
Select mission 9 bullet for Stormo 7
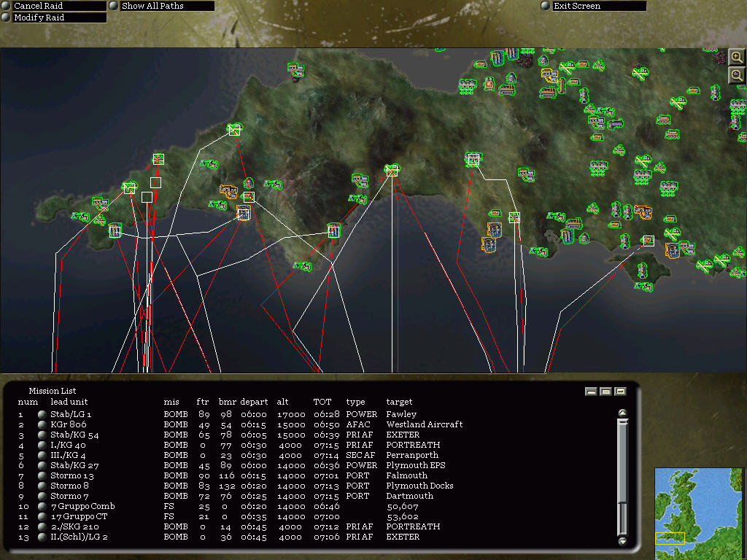pos(42,496)
